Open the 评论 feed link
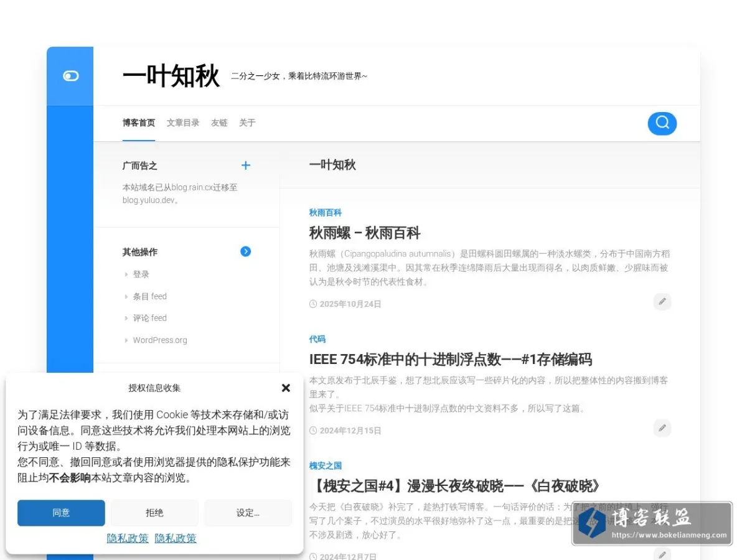This screenshot has width=747, height=560. point(149,318)
